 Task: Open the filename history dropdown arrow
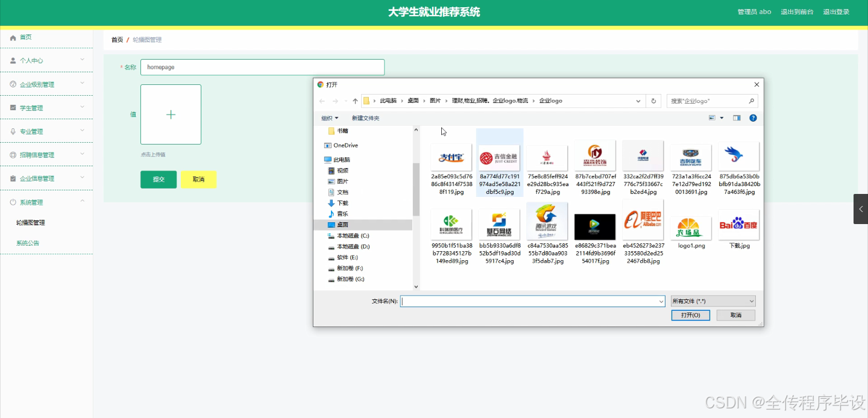pos(661,301)
